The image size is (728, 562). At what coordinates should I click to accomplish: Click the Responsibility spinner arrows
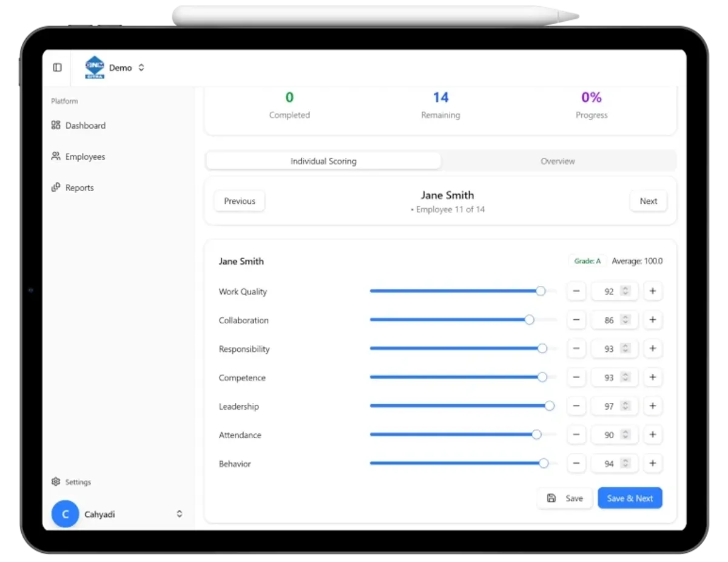pos(625,348)
